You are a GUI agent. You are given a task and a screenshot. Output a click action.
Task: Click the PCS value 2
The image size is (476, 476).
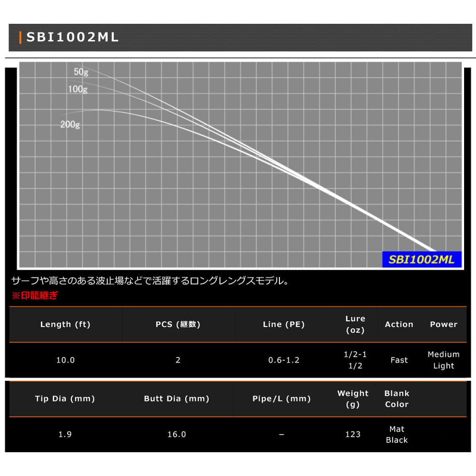(x=178, y=360)
